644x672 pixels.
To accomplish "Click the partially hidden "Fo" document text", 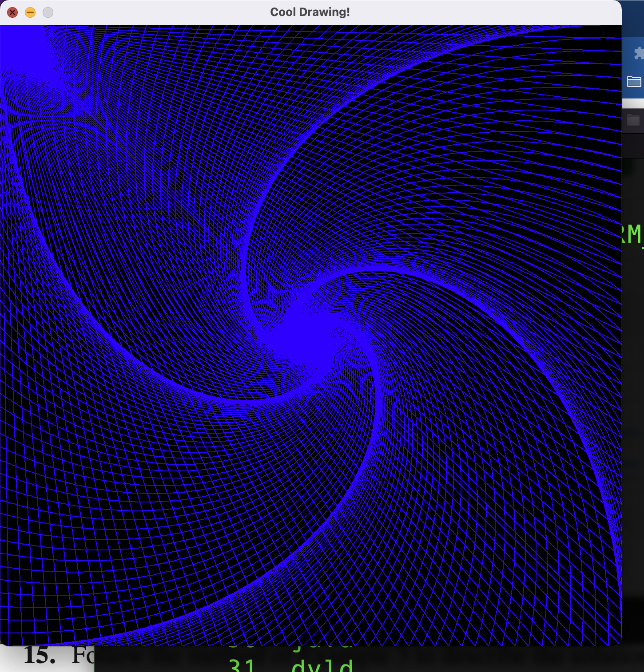I will click(83, 656).
